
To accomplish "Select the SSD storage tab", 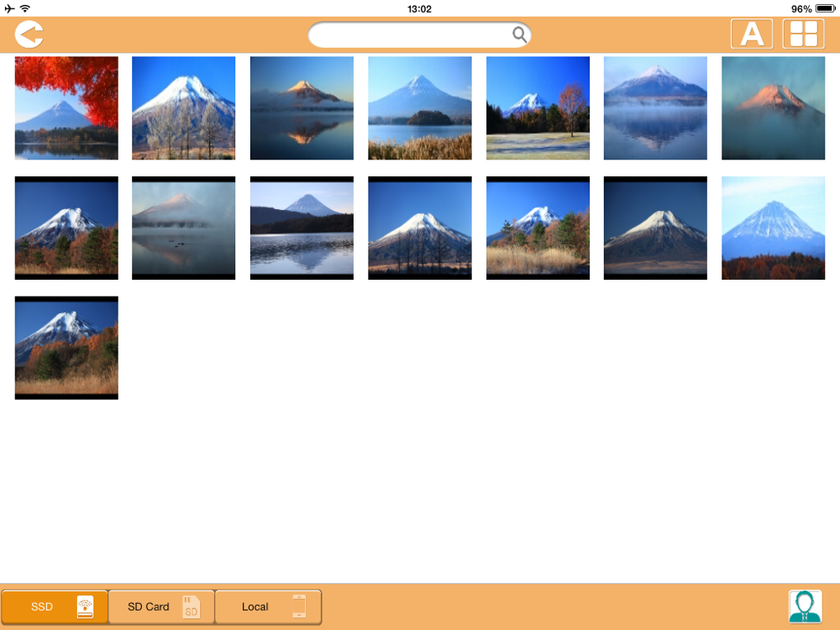I will point(55,607).
